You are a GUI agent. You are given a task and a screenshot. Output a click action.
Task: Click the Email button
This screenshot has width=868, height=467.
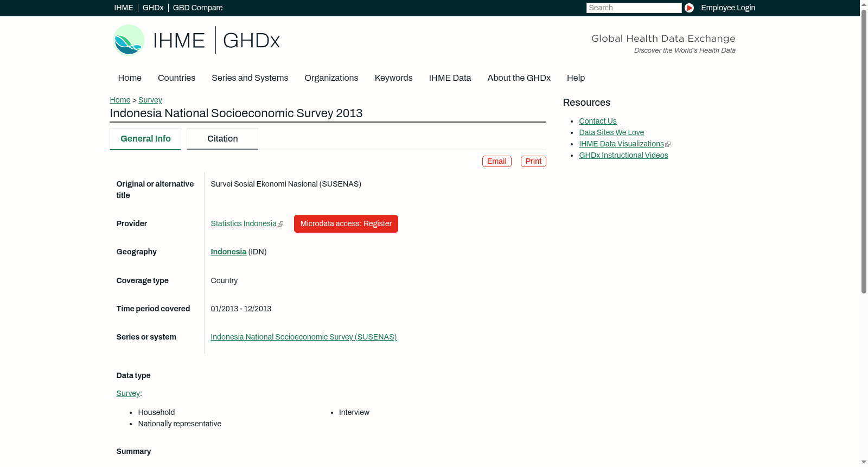[497, 161]
